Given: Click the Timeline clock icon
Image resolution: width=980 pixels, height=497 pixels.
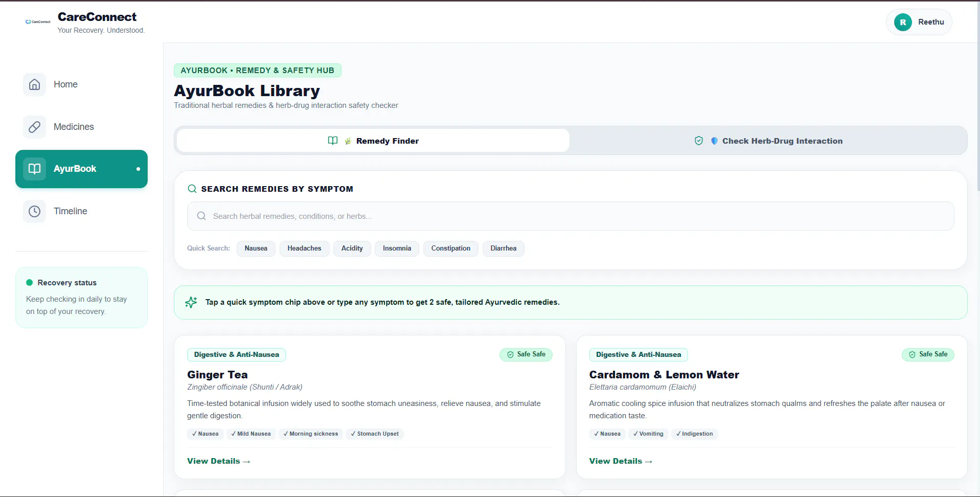Looking at the screenshot, I should [34, 211].
